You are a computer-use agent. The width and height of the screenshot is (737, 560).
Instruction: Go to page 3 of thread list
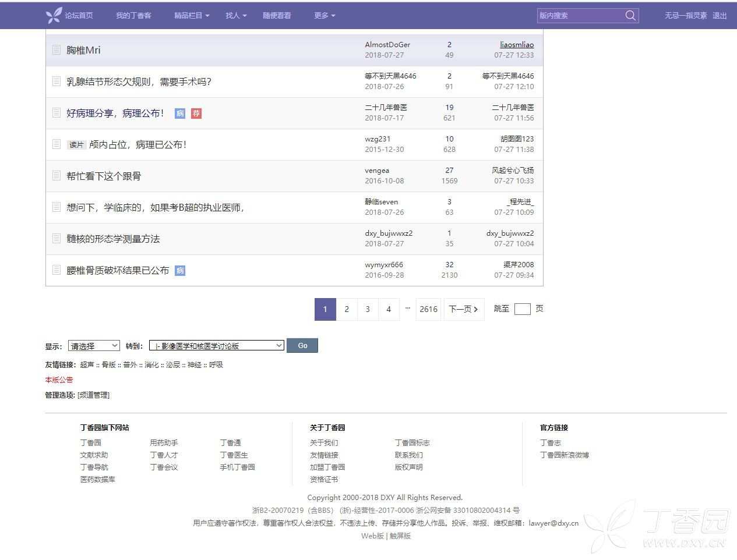point(368,309)
